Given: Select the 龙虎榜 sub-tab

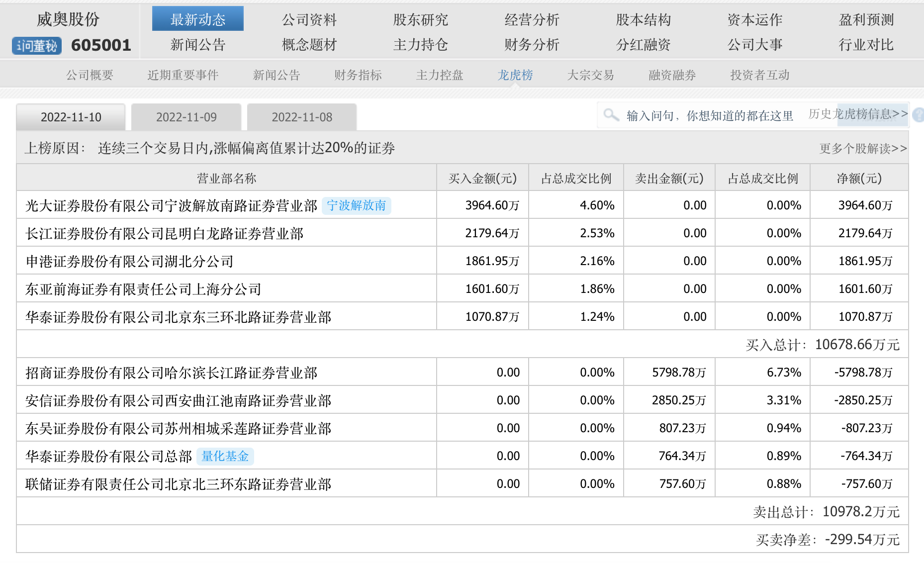Looking at the screenshot, I should pos(515,75).
